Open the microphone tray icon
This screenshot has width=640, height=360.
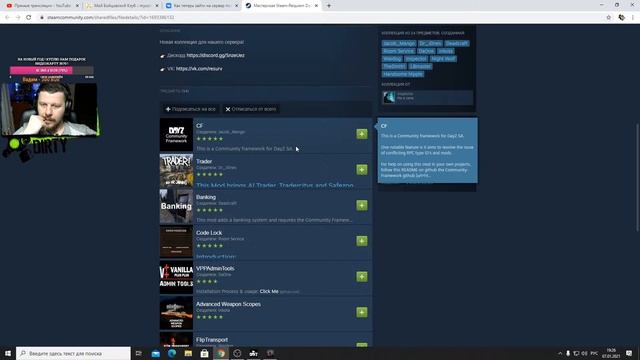coord(568,353)
